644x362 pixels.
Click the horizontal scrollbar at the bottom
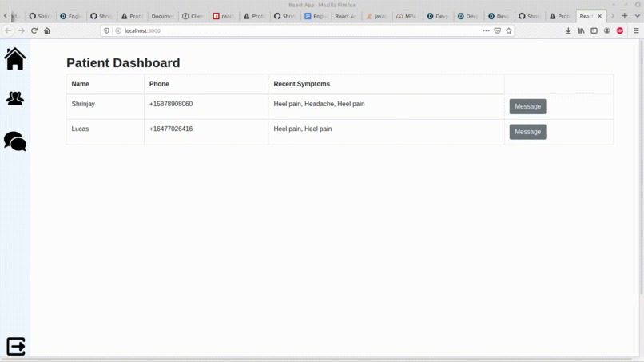click(x=316, y=360)
